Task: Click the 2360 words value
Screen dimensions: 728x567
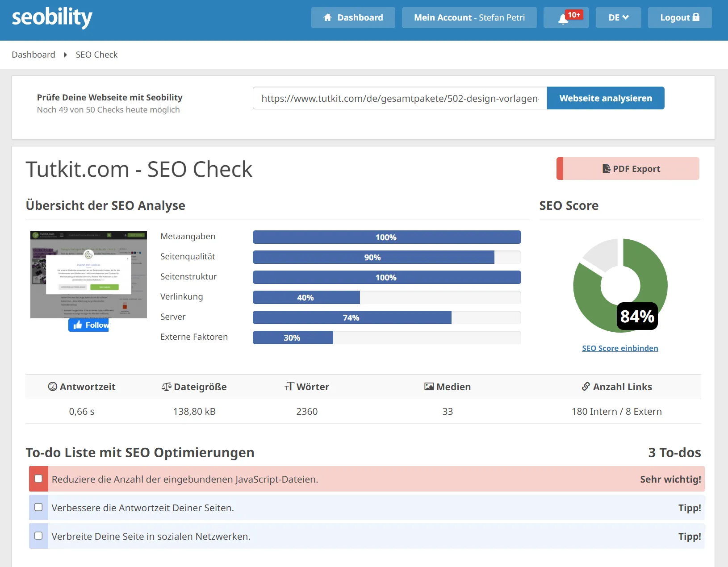Action: (307, 412)
